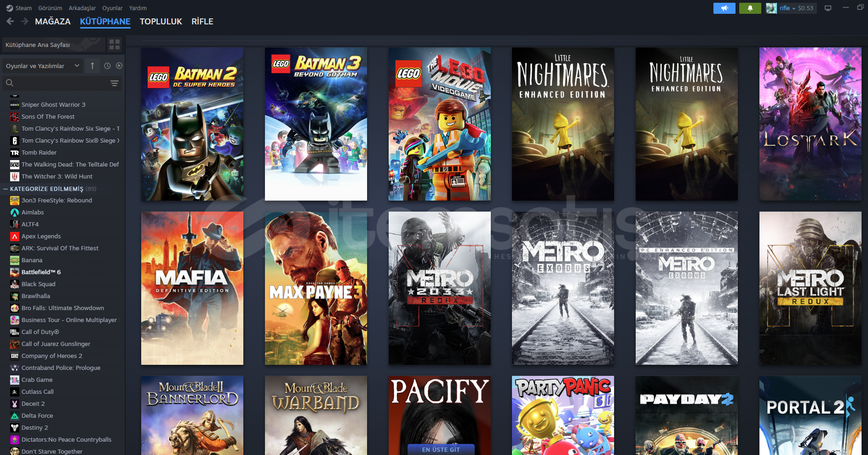
Task: Open the green bell notifications
Action: [750, 8]
